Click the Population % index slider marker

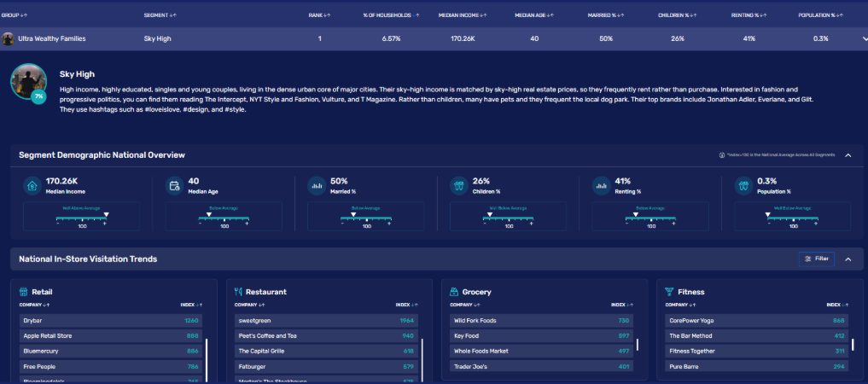click(x=768, y=214)
